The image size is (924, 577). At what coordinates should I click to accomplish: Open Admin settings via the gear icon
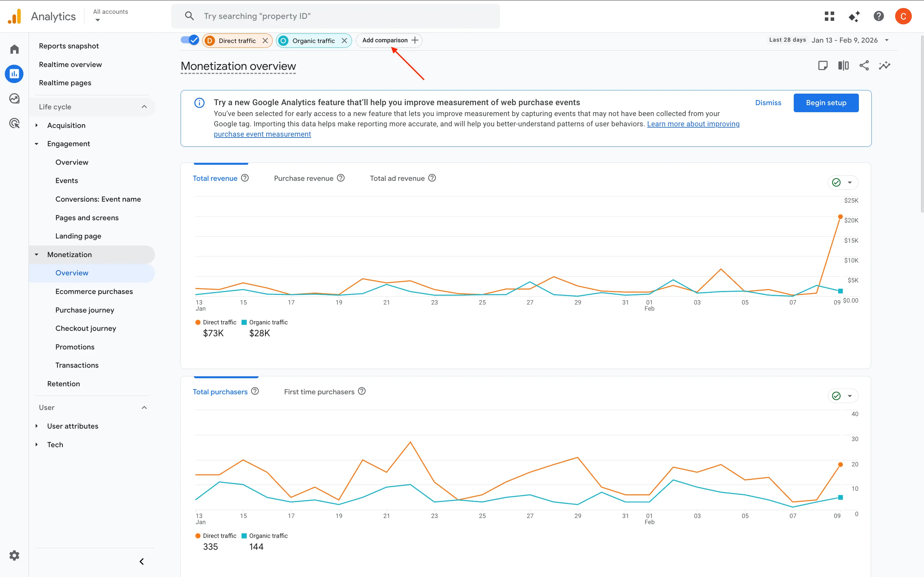pos(14,555)
